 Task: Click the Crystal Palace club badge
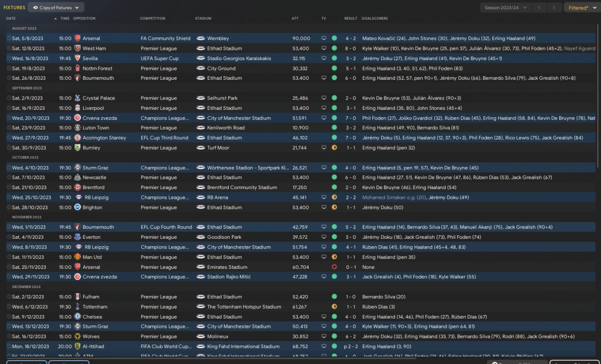click(77, 98)
